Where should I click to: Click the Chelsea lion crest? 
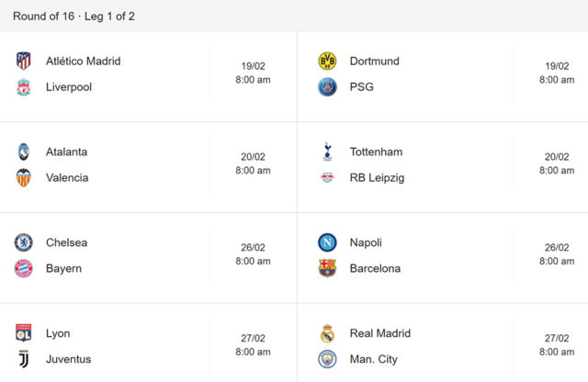[x=23, y=242]
